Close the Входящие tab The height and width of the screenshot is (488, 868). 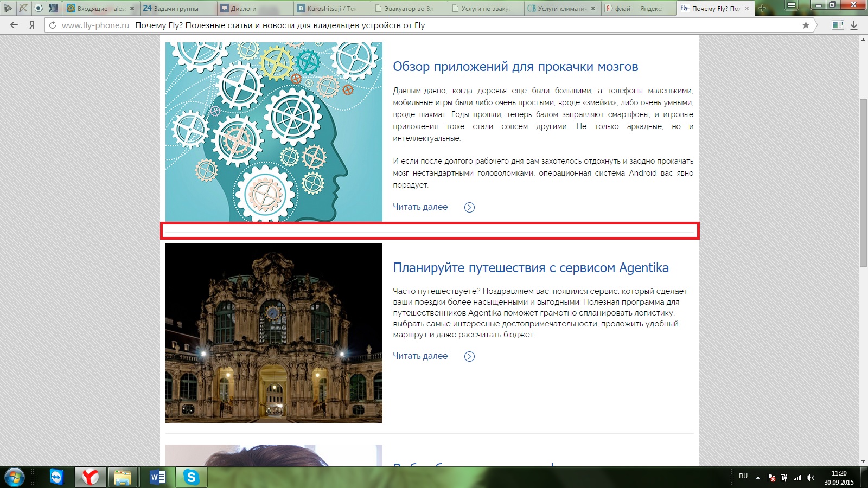tap(132, 9)
